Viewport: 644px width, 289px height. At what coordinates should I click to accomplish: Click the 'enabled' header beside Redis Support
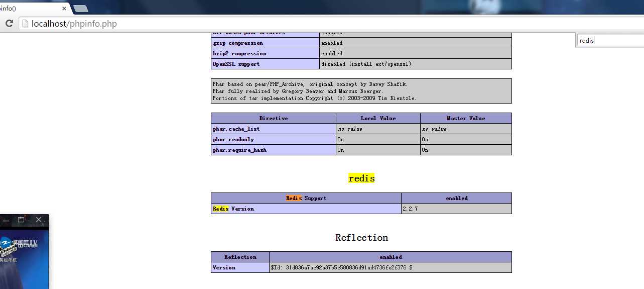pyautogui.click(x=456, y=198)
